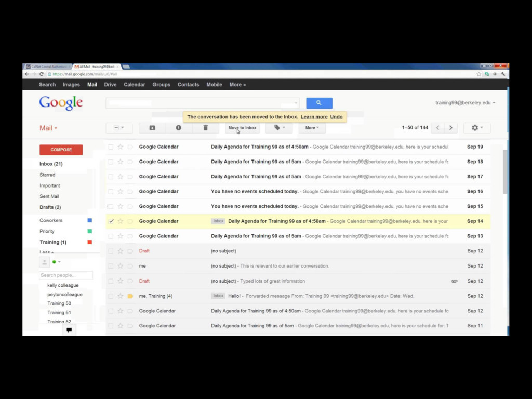The image size is (532, 399).
Task: Click importance marker on Sep 18 email
Action: click(x=130, y=162)
